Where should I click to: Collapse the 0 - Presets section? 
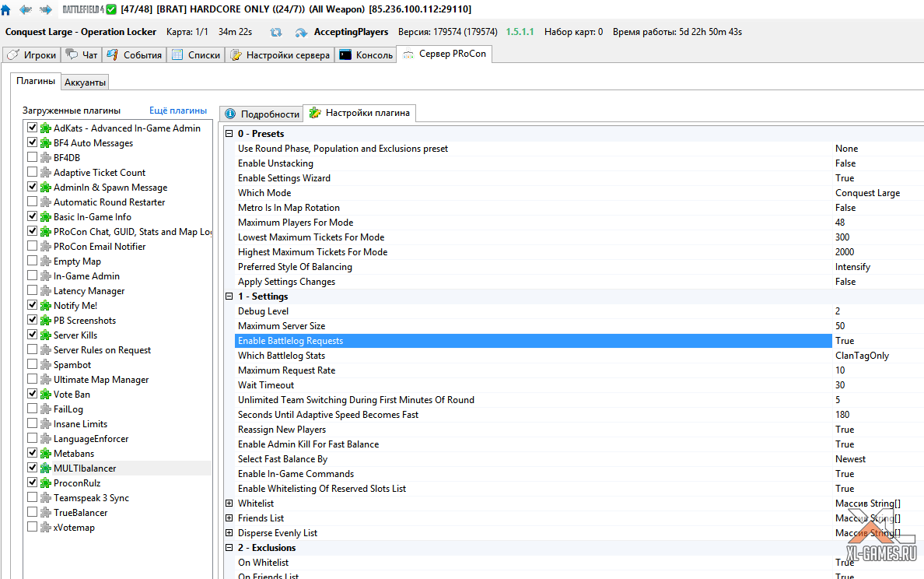[x=229, y=134]
